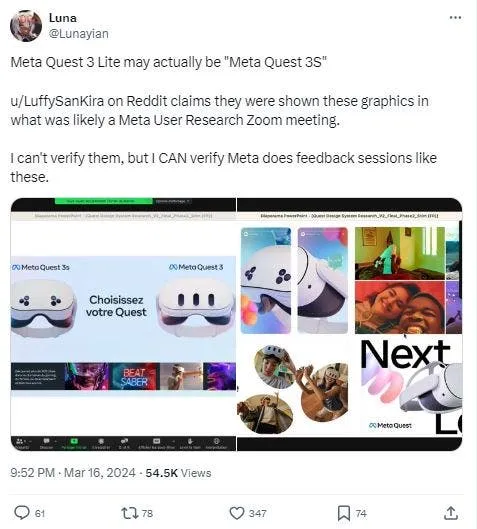Image resolution: width=477 pixels, height=529 pixels.
Task: Click the 54.5K Views count
Action: [178, 473]
